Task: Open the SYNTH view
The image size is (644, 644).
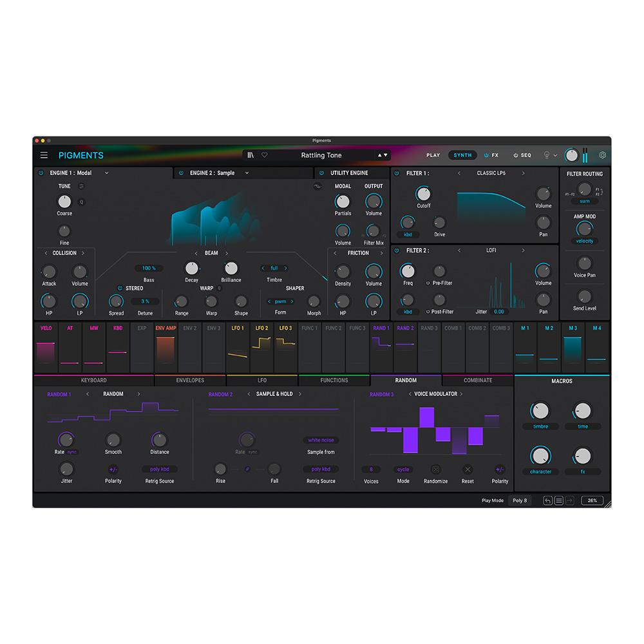Action: [x=462, y=155]
